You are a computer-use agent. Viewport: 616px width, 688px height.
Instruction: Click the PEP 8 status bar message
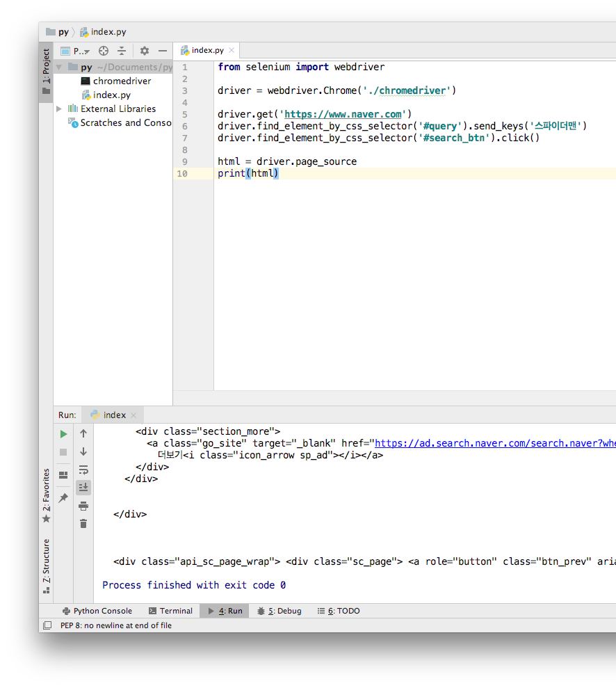click(x=115, y=625)
